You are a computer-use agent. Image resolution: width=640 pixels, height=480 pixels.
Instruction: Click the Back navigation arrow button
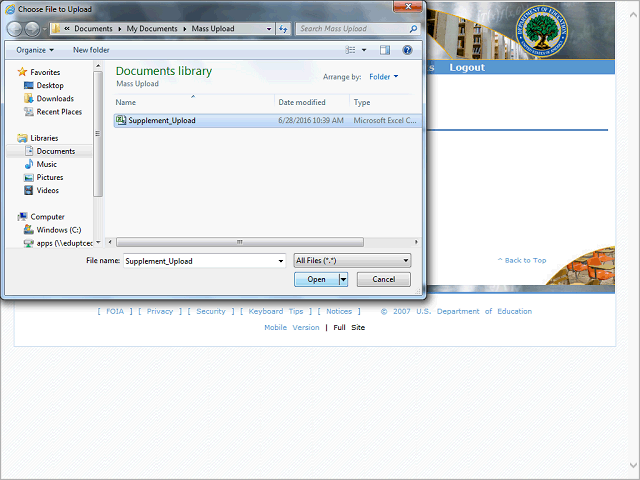(x=15, y=29)
